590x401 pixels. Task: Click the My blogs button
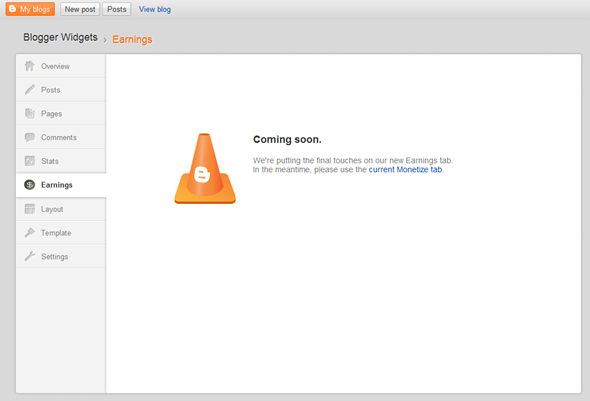coord(30,9)
